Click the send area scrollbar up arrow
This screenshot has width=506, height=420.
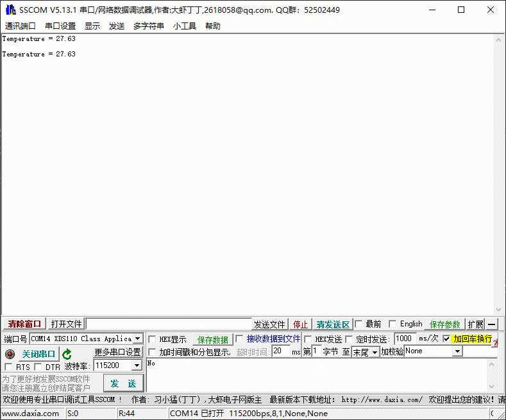pyautogui.click(x=491, y=364)
